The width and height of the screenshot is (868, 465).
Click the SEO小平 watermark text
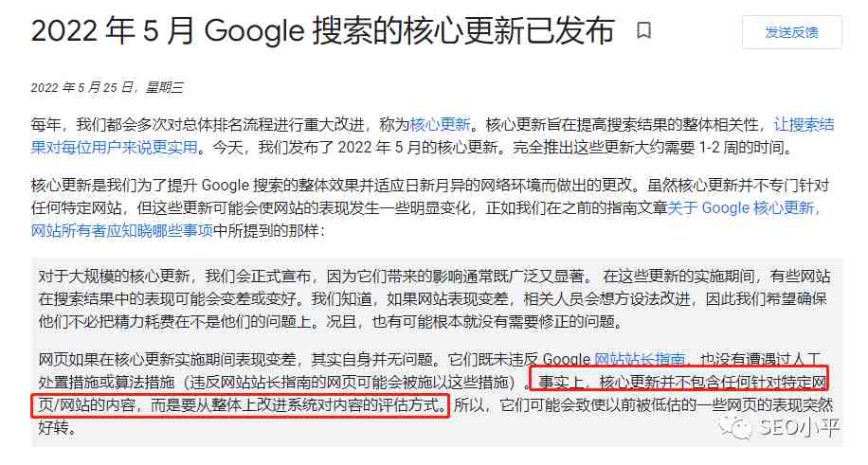pyautogui.click(x=798, y=427)
